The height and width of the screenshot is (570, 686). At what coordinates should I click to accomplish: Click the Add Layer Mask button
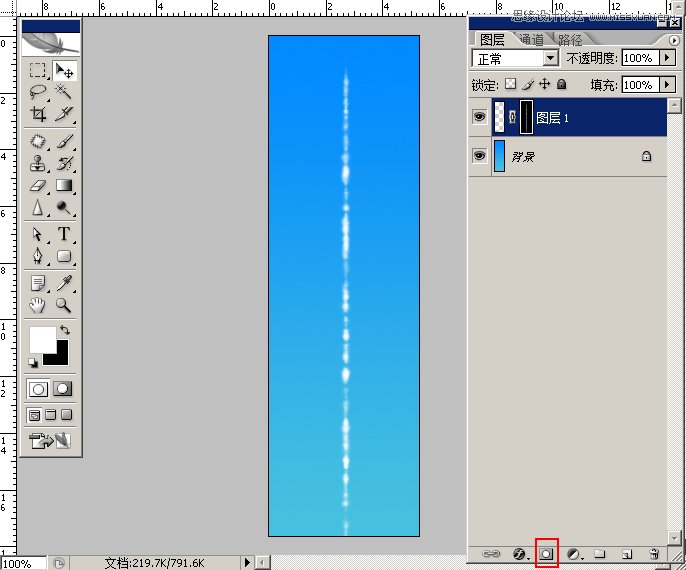pos(546,554)
